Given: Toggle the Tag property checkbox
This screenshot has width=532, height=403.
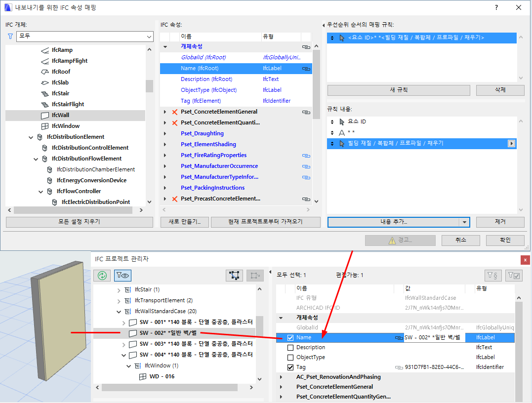Looking at the screenshot, I should point(290,367).
